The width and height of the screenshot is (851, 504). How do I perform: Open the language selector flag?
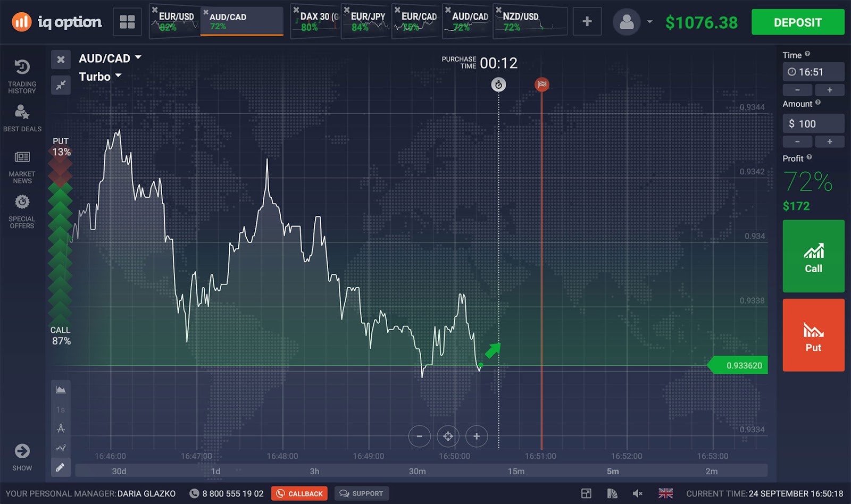pos(665,493)
